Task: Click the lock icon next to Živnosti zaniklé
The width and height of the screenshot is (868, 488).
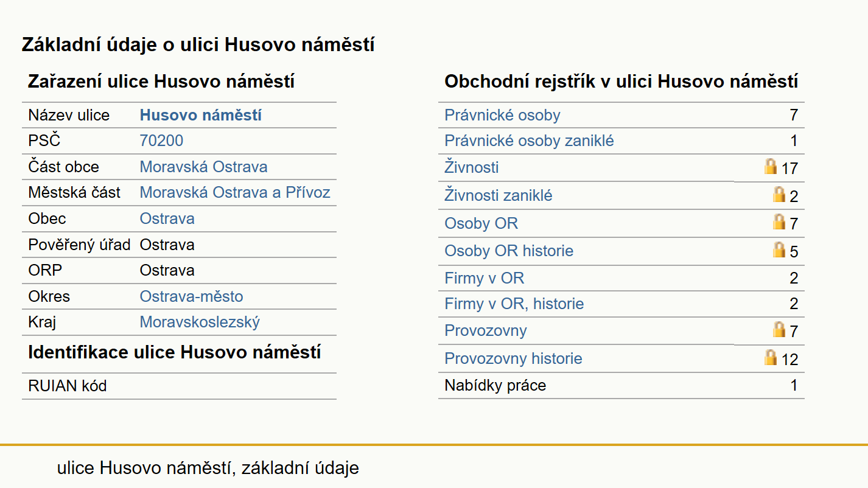Action: 779,194
